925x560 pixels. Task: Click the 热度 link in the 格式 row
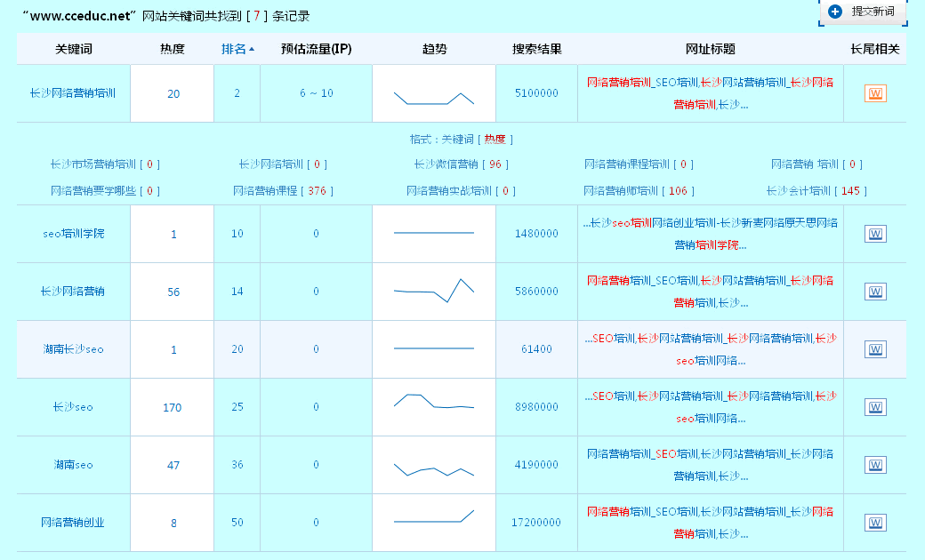tap(495, 139)
